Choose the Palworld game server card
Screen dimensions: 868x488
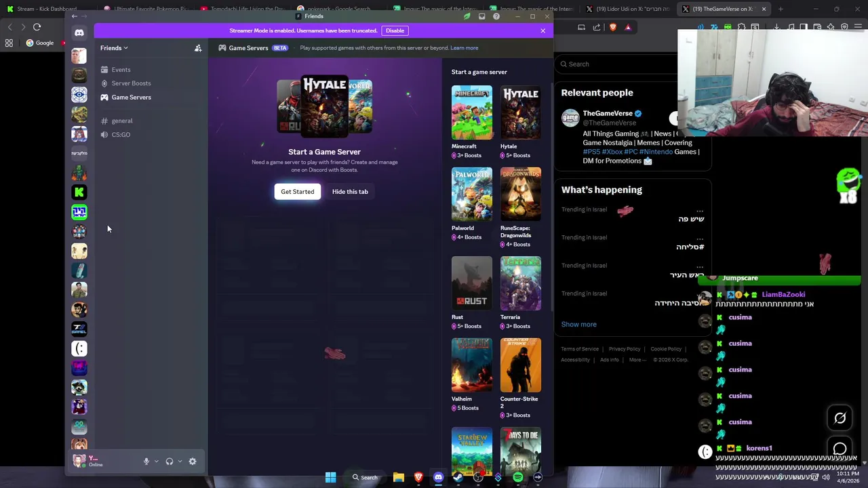[x=472, y=204]
